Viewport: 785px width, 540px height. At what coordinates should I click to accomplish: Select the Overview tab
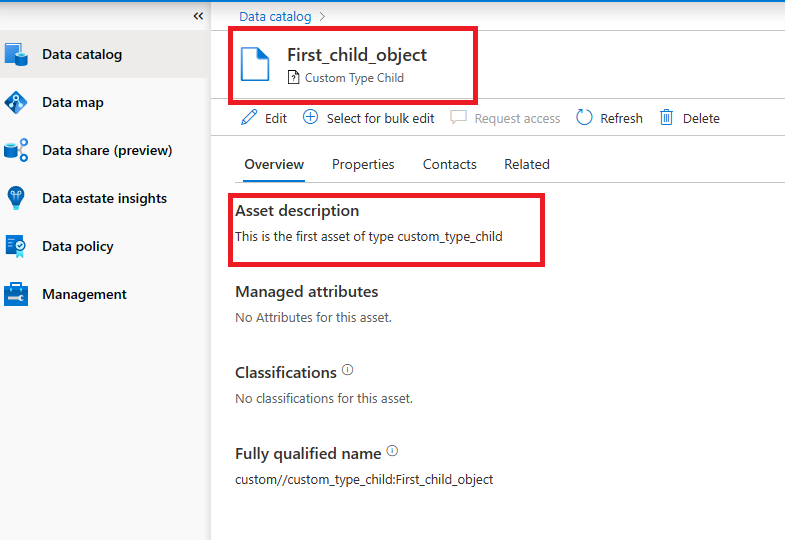click(274, 164)
